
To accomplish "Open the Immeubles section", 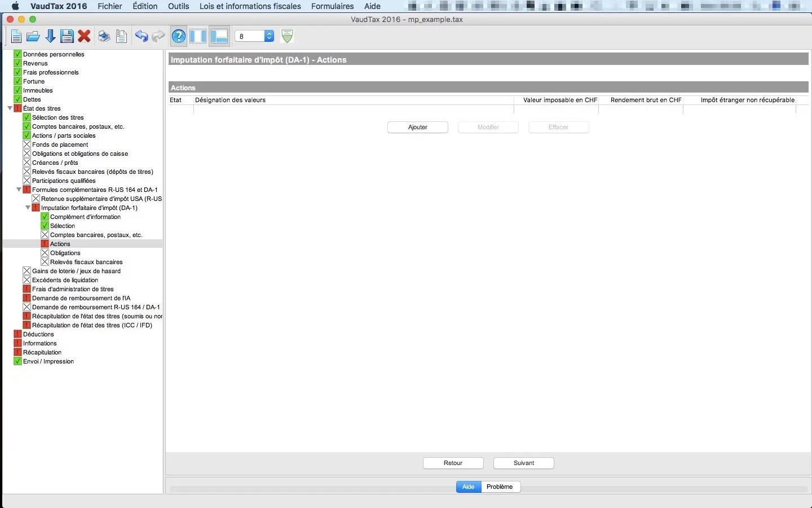I will pos(38,90).
